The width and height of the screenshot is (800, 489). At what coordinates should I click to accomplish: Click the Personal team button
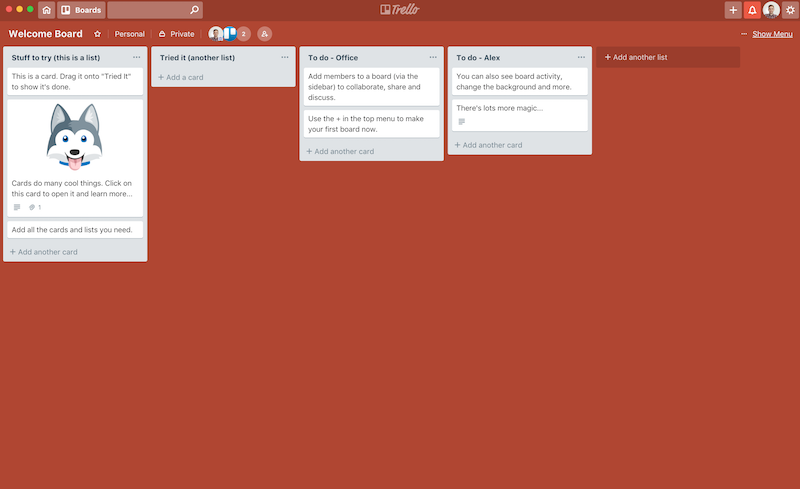(130, 34)
